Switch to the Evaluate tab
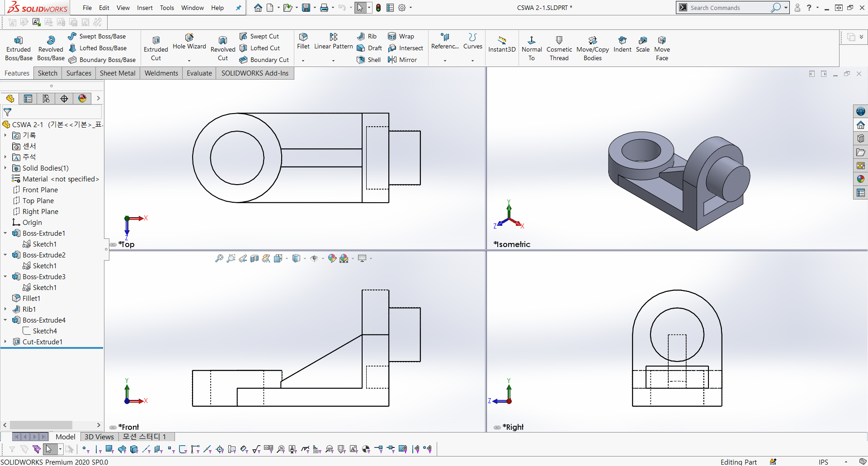The height and width of the screenshot is (466, 868). (199, 73)
